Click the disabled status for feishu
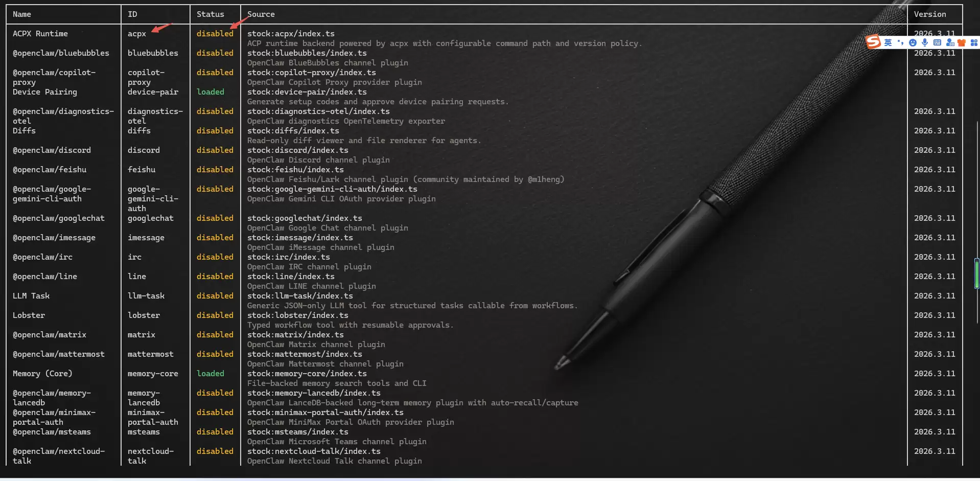 click(215, 170)
